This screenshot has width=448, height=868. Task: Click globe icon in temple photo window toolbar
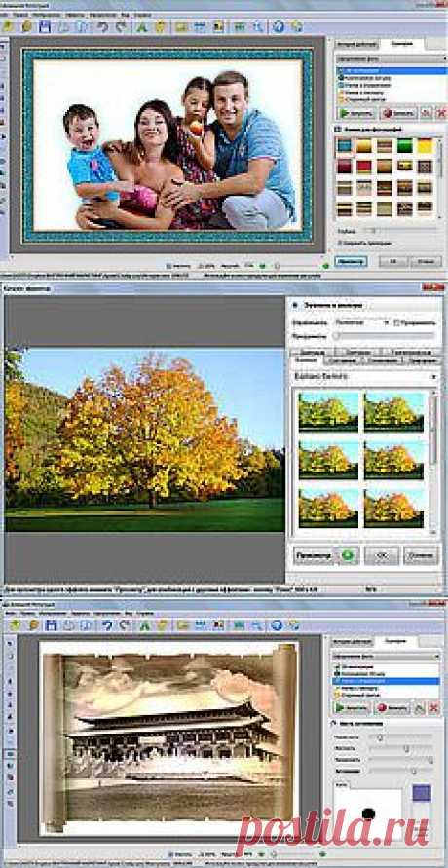click(x=278, y=625)
